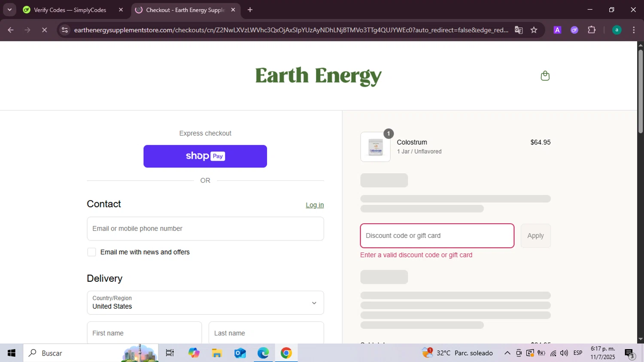
Task: Check Email me with news and offers
Action: tap(91, 252)
